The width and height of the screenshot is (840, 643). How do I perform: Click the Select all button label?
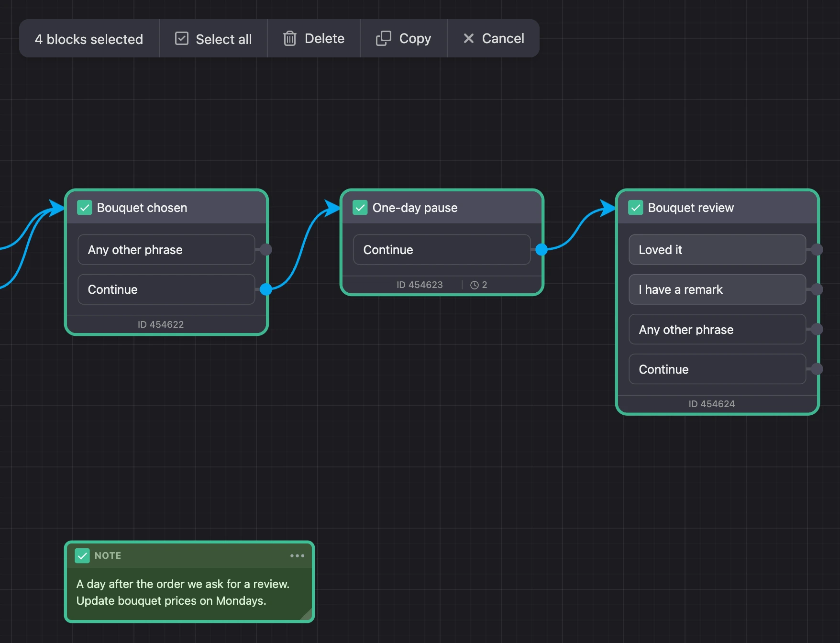click(x=223, y=39)
